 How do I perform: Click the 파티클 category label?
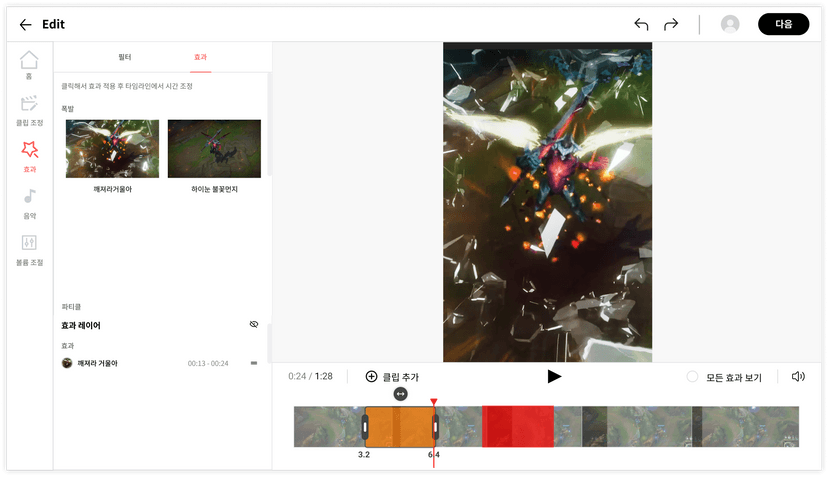click(71, 306)
